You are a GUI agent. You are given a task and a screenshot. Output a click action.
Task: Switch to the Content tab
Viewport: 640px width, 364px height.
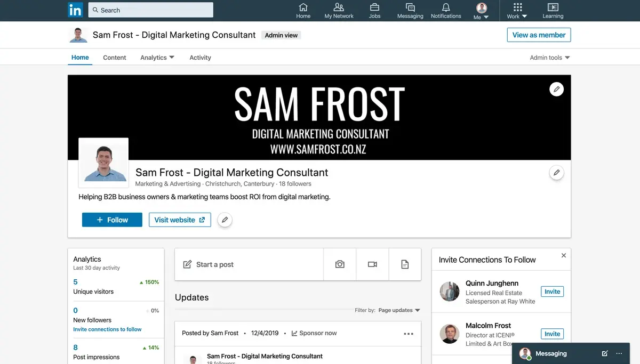tap(115, 58)
